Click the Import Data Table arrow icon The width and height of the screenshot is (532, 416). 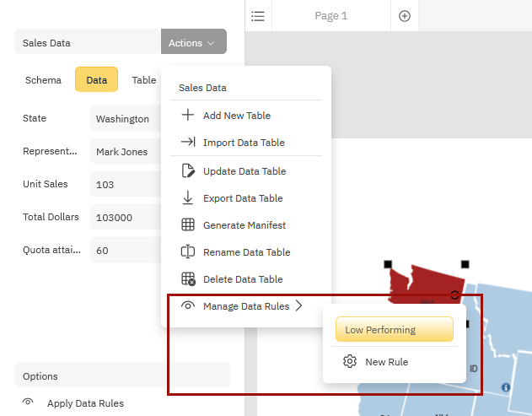coord(188,143)
